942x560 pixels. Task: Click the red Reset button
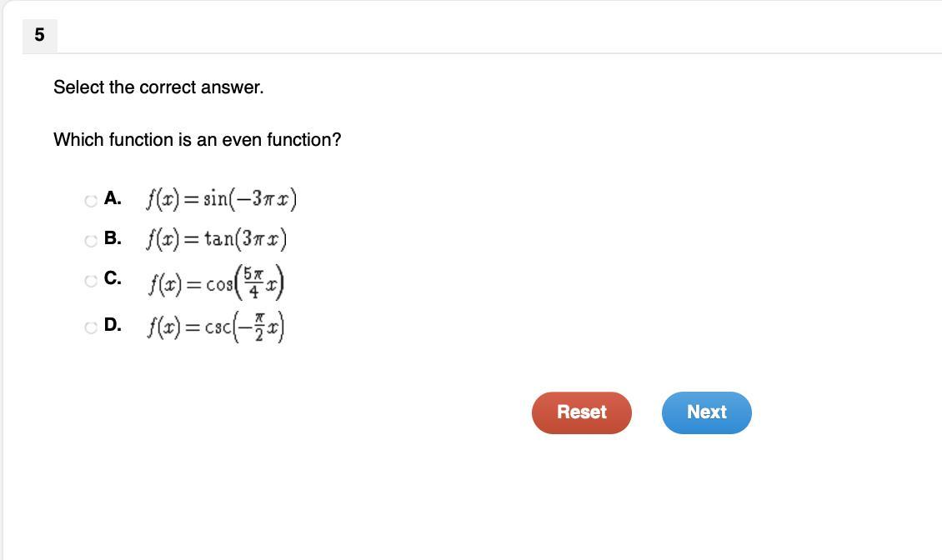pos(582,412)
